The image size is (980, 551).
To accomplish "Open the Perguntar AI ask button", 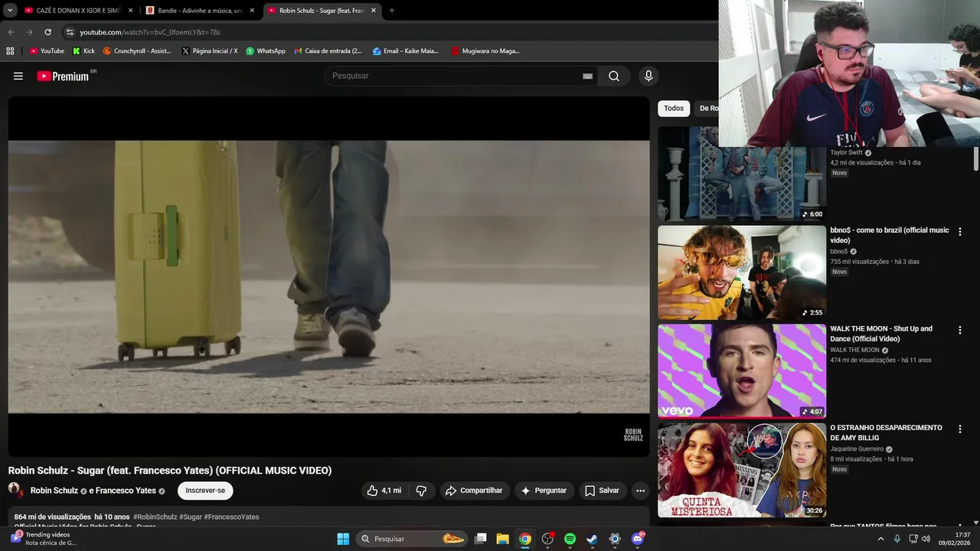I will 544,491.
